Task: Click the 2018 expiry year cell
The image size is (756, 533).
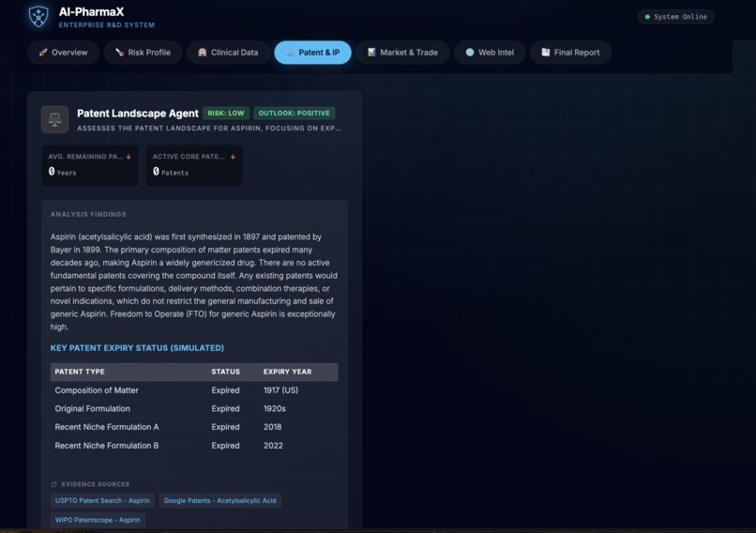Action: [272, 427]
